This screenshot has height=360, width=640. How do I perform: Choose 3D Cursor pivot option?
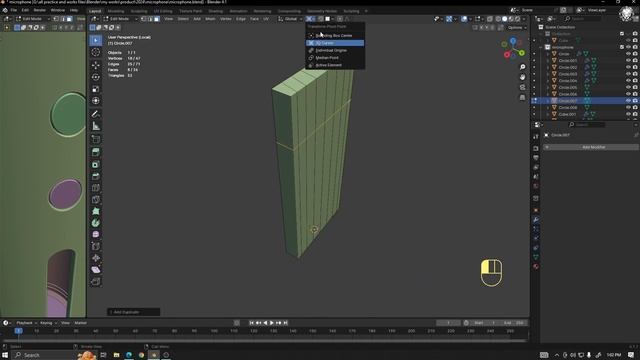coord(335,43)
